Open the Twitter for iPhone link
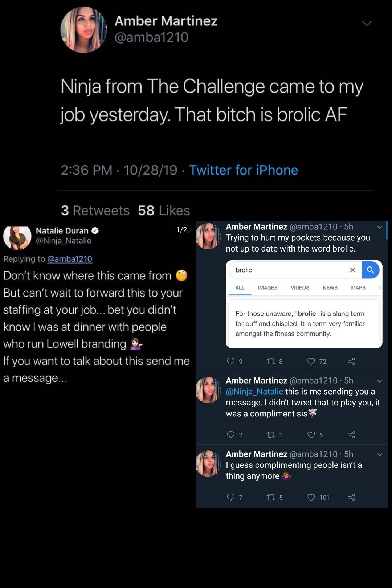The width and height of the screenshot is (392, 588). point(244,170)
